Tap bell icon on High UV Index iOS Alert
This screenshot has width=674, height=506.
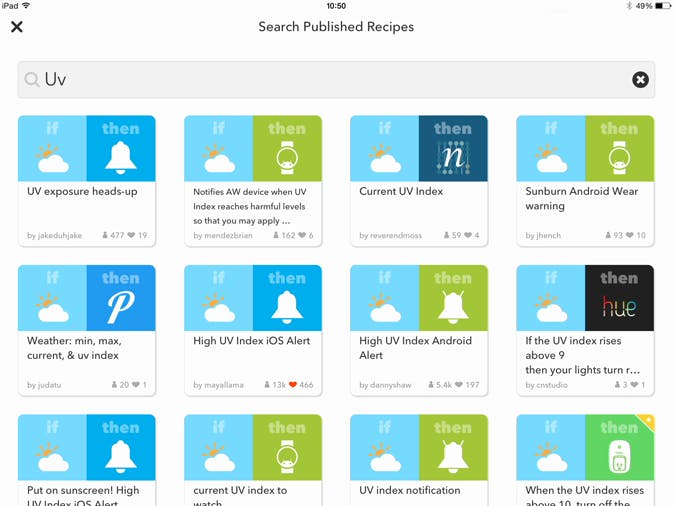tap(287, 307)
